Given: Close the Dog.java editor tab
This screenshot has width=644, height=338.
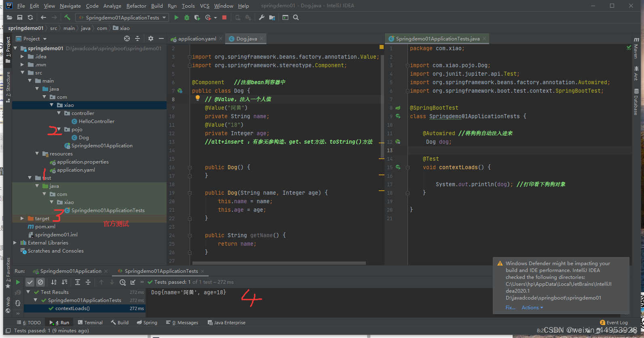Looking at the screenshot, I should tap(262, 39).
